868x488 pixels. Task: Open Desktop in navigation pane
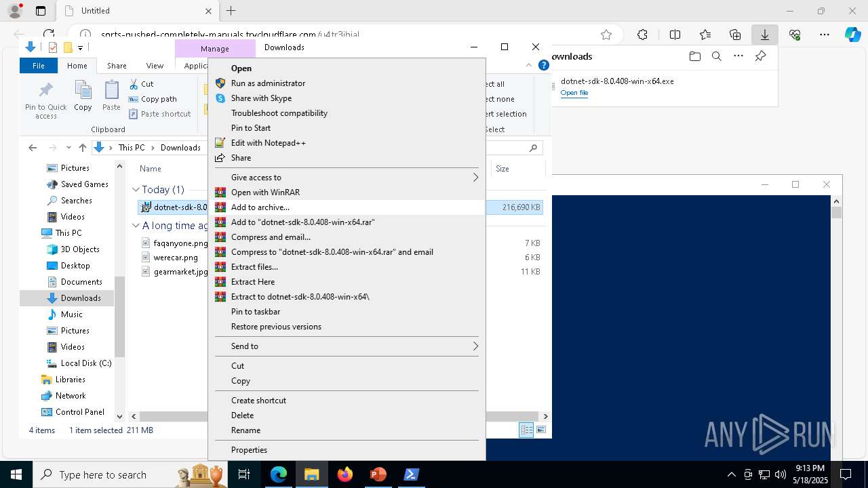[x=68, y=266]
